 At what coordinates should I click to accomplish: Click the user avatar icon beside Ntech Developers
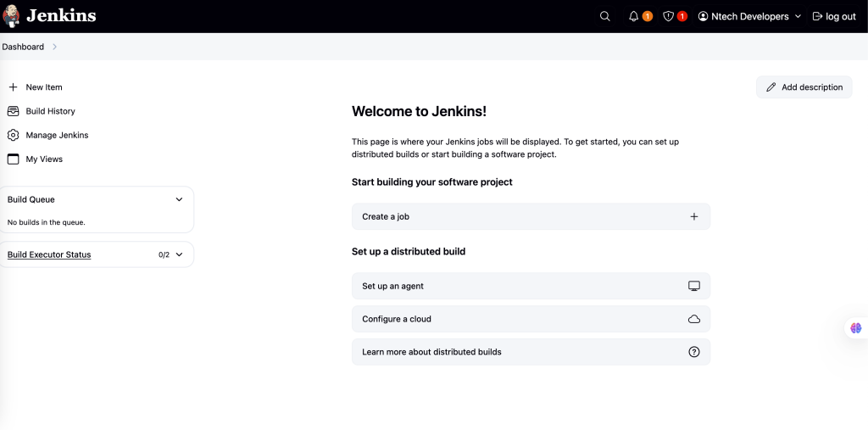pyautogui.click(x=703, y=17)
